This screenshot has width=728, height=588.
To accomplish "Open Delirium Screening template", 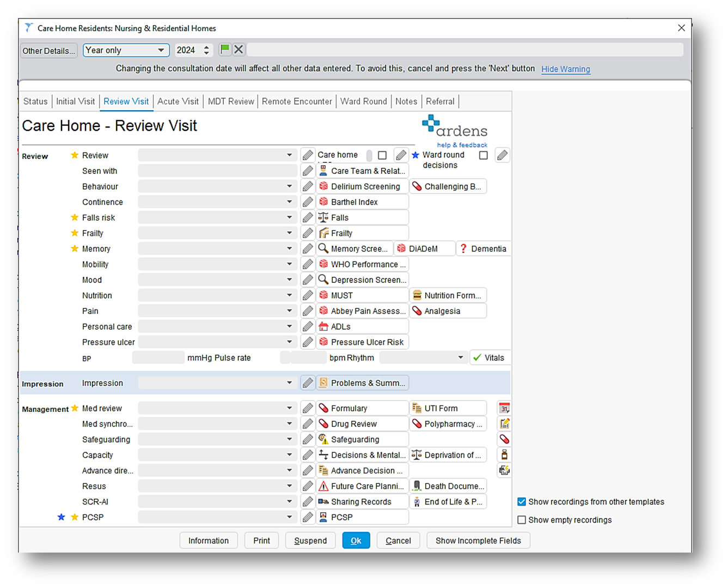I will (362, 186).
